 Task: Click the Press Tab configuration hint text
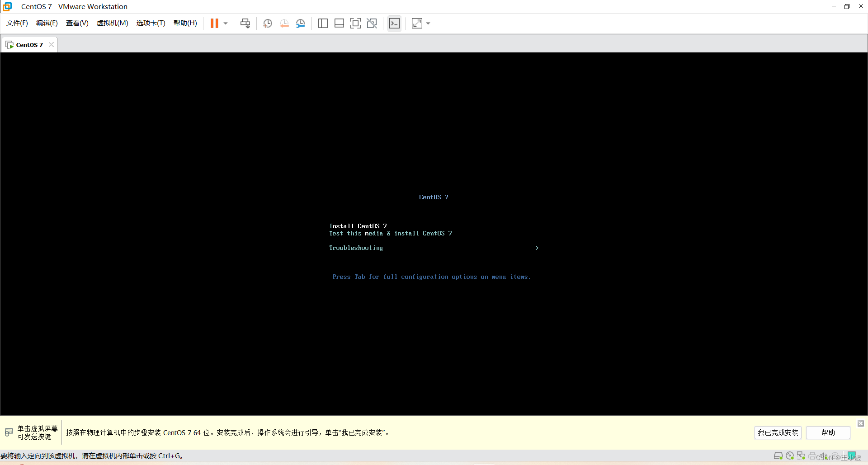431,277
